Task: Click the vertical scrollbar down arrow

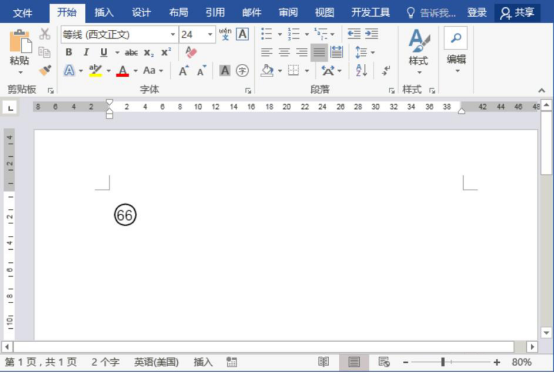Action: [546, 332]
